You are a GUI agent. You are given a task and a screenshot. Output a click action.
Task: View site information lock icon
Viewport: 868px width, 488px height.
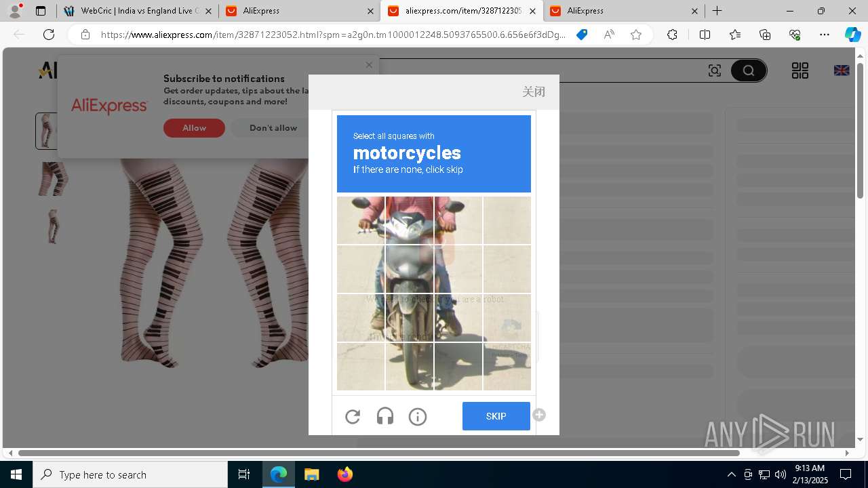click(85, 35)
